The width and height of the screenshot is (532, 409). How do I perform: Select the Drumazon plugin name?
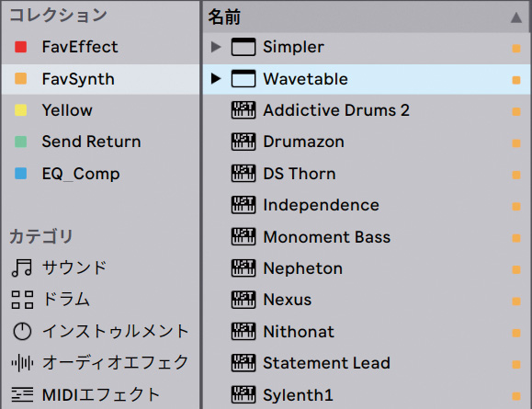[303, 142]
